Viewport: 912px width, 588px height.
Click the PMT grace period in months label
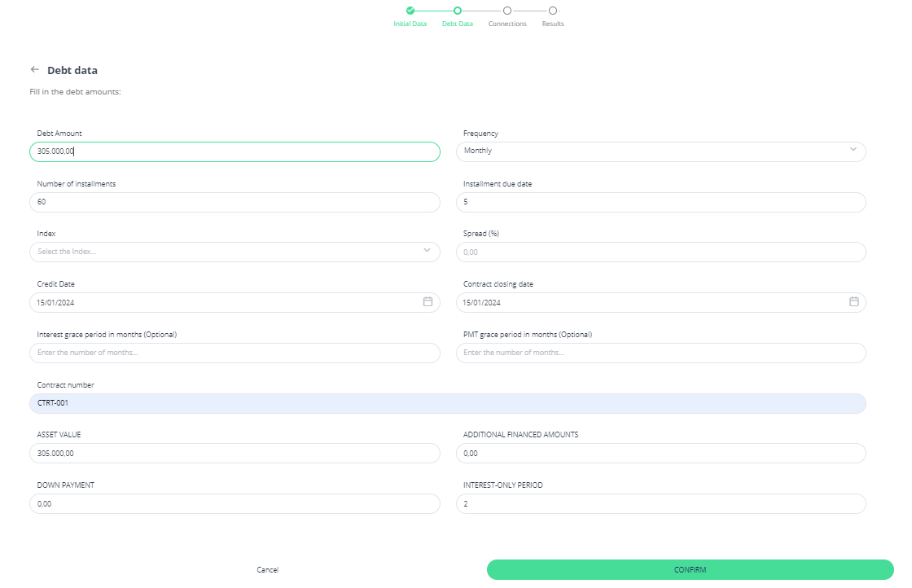tap(528, 335)
